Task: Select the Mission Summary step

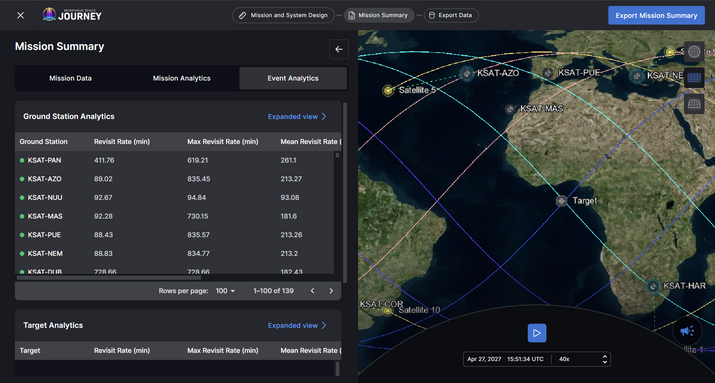Action: tap(379, 15)
